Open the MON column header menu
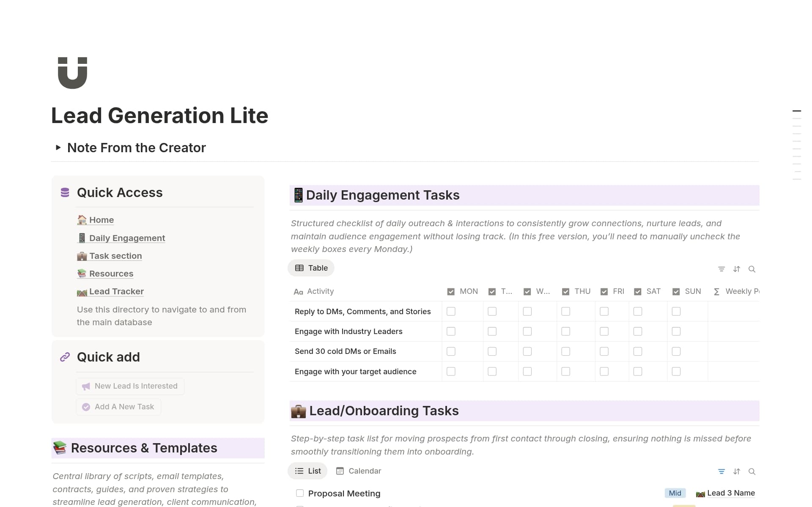This screenshot has height=507, width=812. click(468, 291)
